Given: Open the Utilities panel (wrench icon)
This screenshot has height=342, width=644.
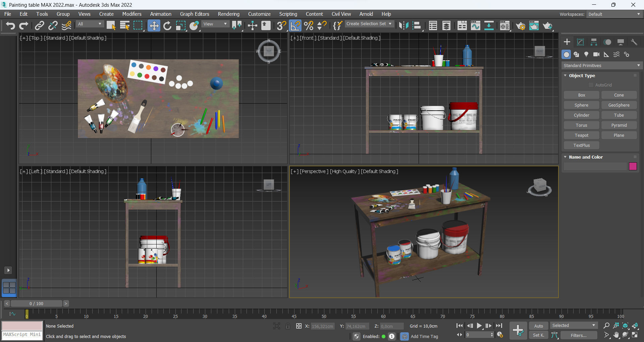Looking at the screenshot, I should point(634,42).
